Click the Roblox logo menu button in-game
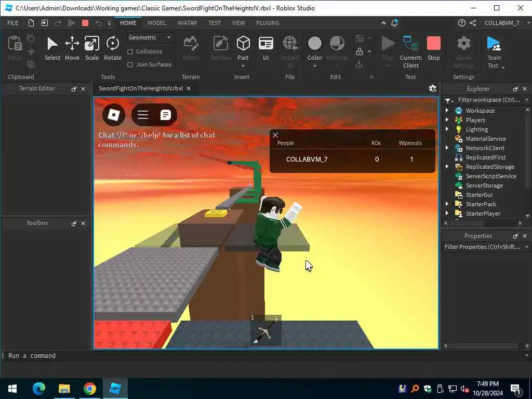The image size is (532, 399). (x=114, y=115)
